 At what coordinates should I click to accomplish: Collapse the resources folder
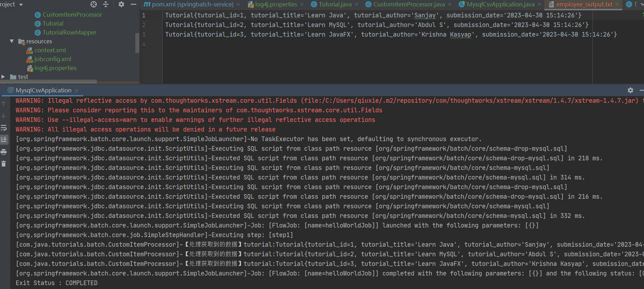pos(12,41)
